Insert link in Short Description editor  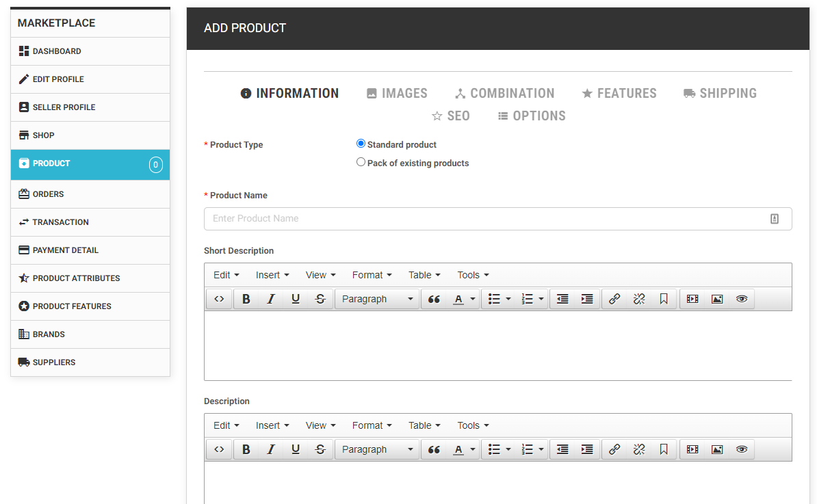coord(614,299)
